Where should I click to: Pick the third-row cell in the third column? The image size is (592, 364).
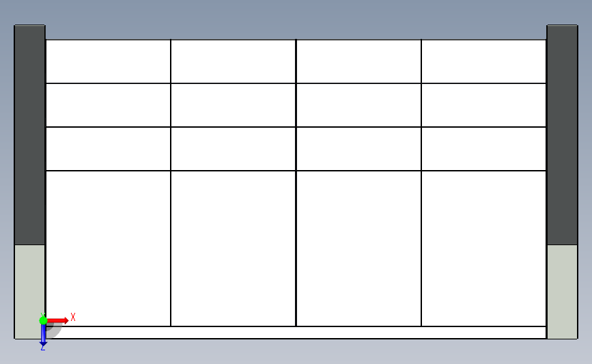358,149
